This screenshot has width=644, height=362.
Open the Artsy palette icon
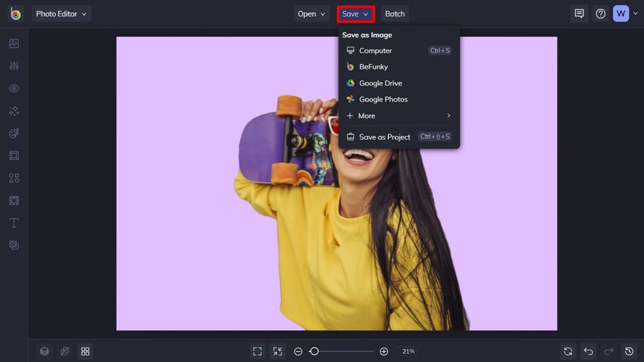click(14, 134)
